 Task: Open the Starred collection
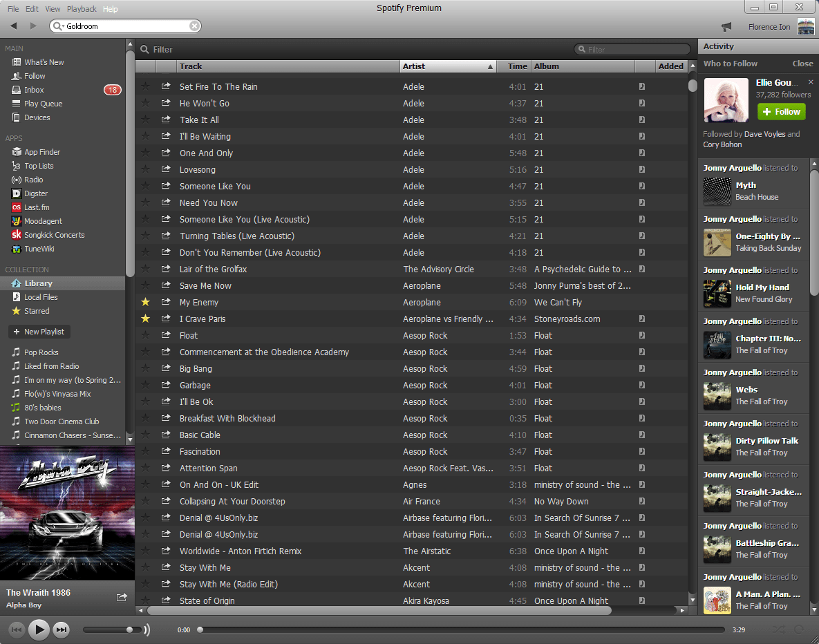pyautogui.click(x=37, y=311)
